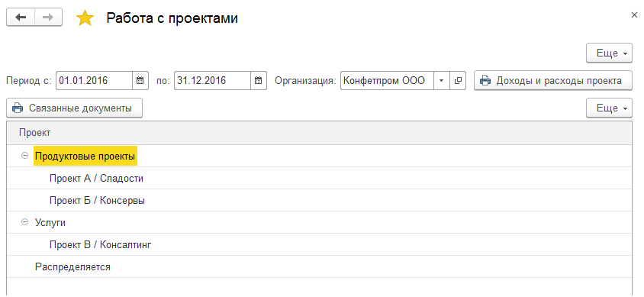Open the Организация dropdown list

tap(442, 80)
